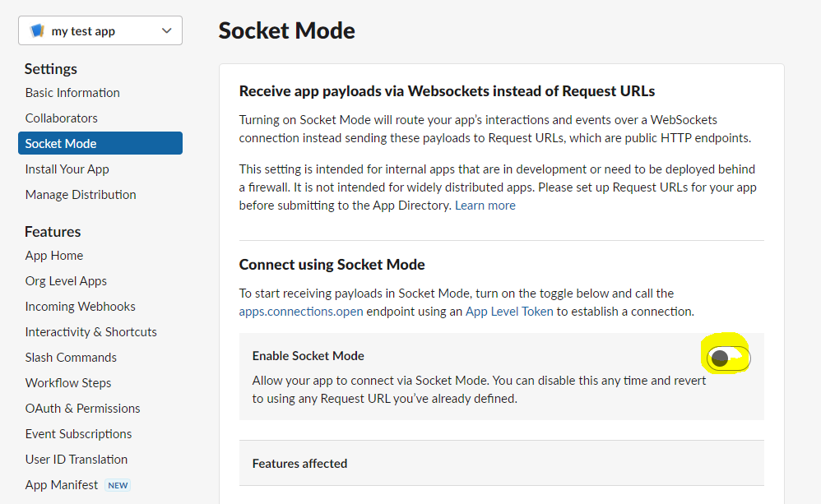Toggle Enable Socket Mode switch
The image size is (821, 504).
coord(728,358)
